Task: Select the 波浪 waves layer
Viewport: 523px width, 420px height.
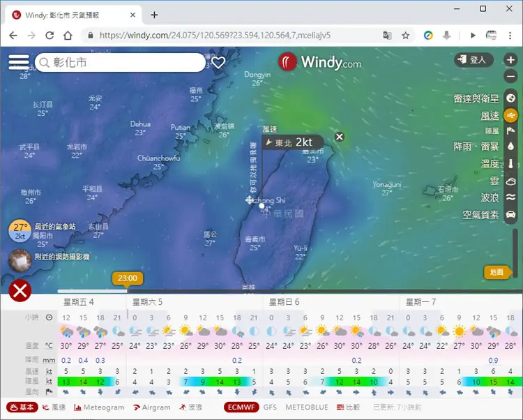Action: (510, 197)
